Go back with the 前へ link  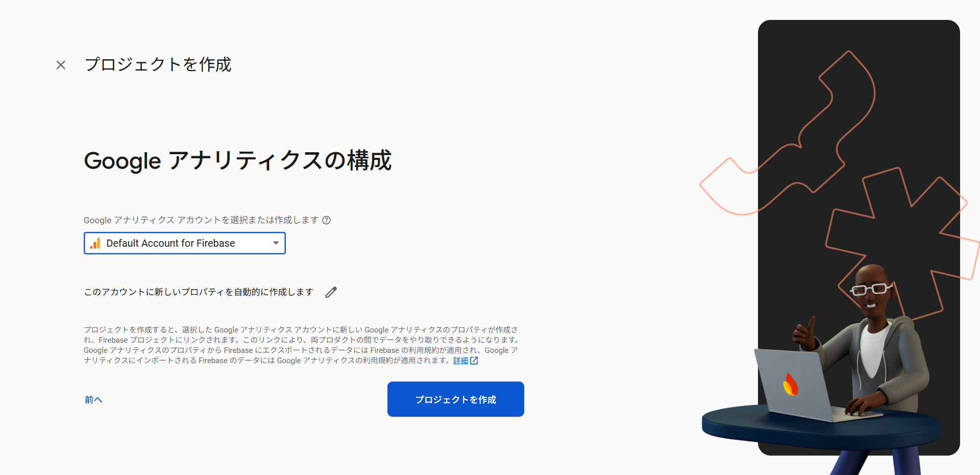click(93, 400)
